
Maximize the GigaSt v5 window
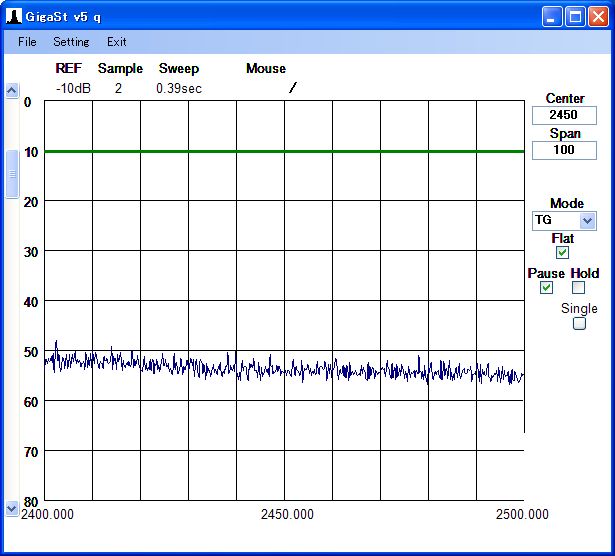tap(575, 16)
